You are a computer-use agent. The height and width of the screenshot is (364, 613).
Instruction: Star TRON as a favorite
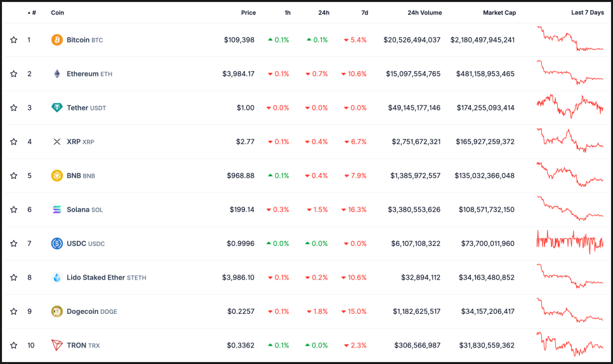[x=14, y=345]
